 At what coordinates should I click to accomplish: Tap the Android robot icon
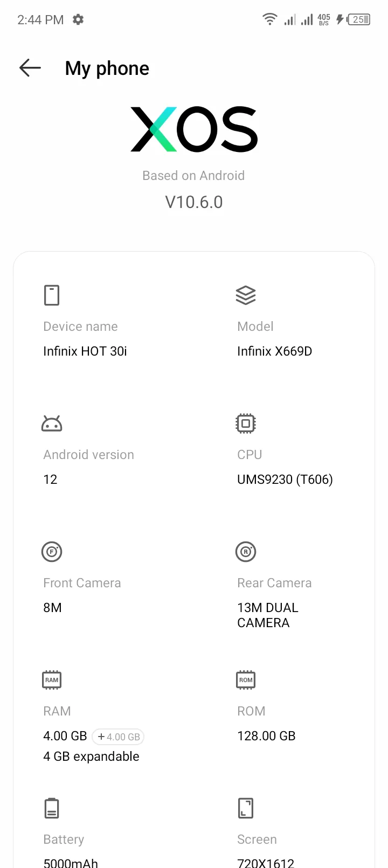click(52, 423)
